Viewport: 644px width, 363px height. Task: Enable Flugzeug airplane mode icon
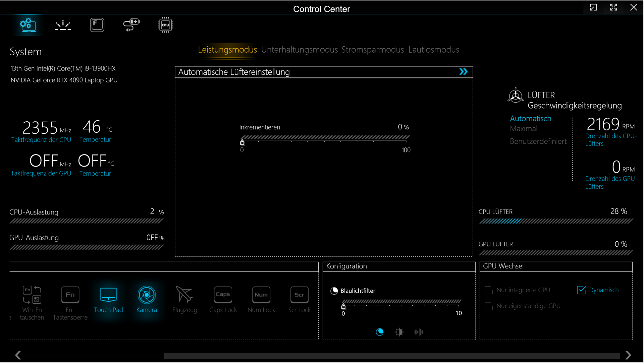pos(184,295)
